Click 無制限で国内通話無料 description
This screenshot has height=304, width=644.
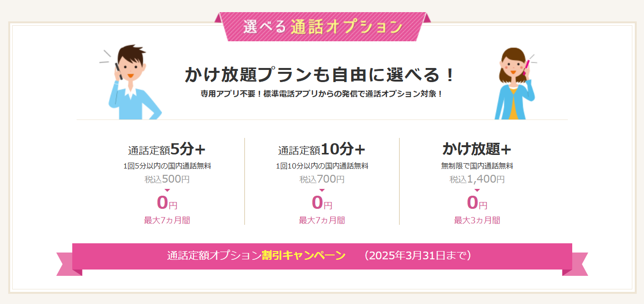(477, 166)
